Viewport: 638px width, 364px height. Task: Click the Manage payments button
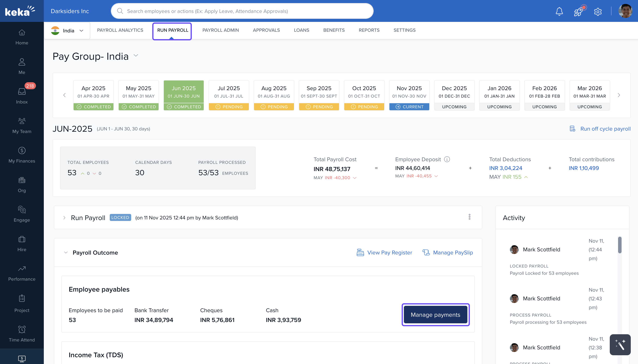435,315
